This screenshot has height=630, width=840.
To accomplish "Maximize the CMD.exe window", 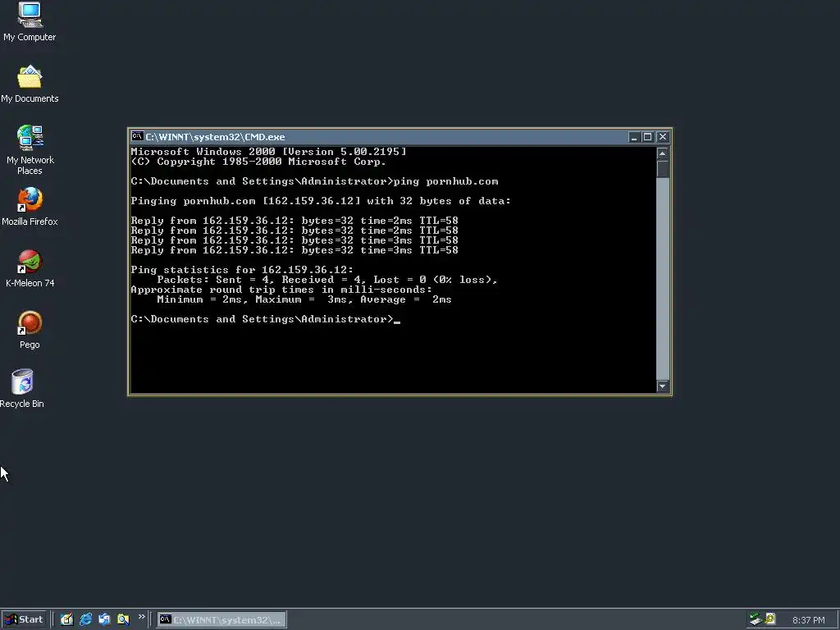I will [647, 137].
